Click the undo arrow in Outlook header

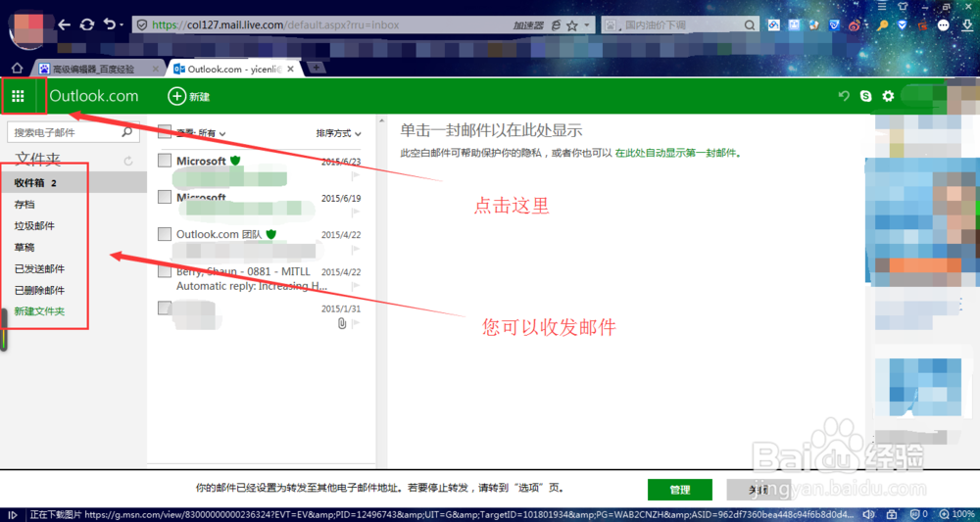845,96
